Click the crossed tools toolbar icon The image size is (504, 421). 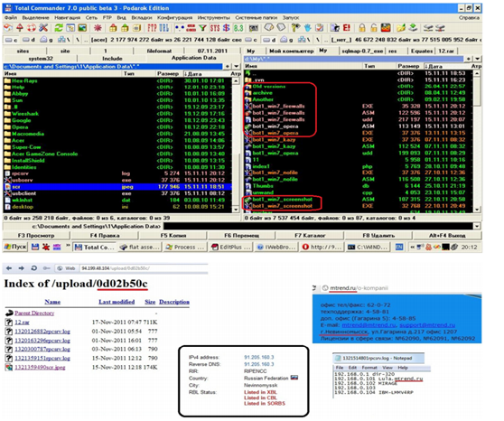pos(43,28)
